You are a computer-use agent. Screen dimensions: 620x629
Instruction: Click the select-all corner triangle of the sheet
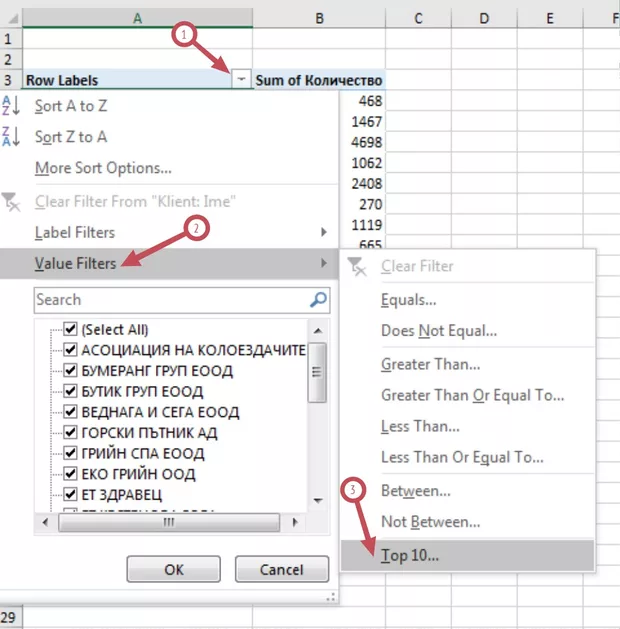tap(13, 19)
